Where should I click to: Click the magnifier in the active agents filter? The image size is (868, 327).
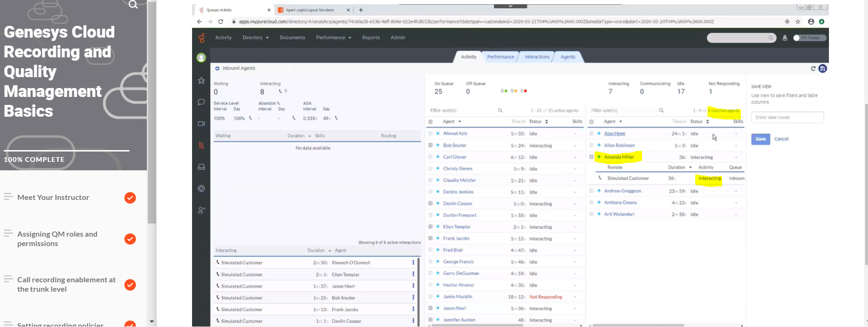(x=500, y=111)
